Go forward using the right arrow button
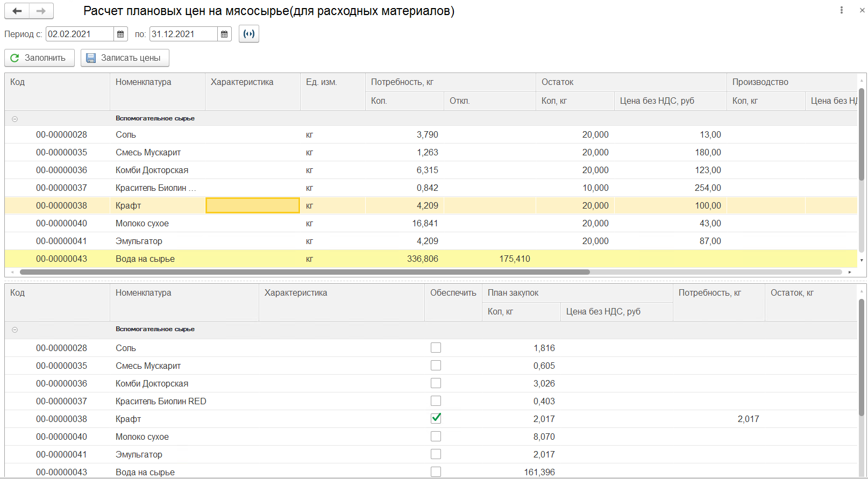The height and width of the screenshot is (479, 868). [x=41, y=11]
